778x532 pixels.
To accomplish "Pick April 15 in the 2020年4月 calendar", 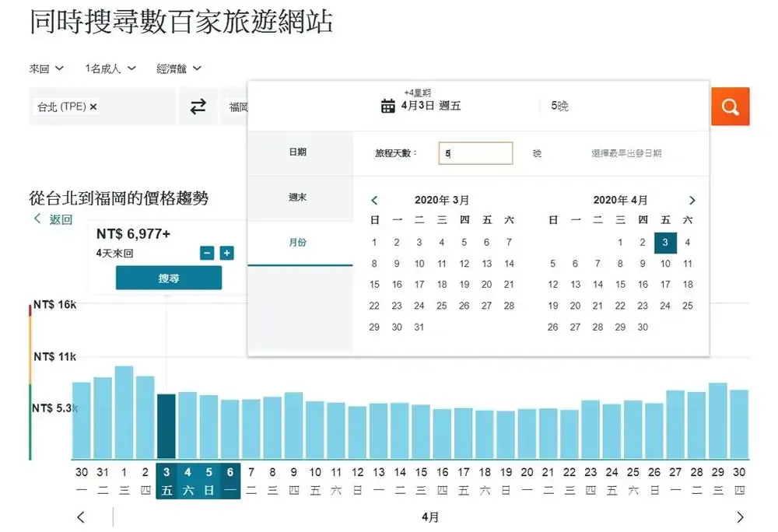I will 620,285.
